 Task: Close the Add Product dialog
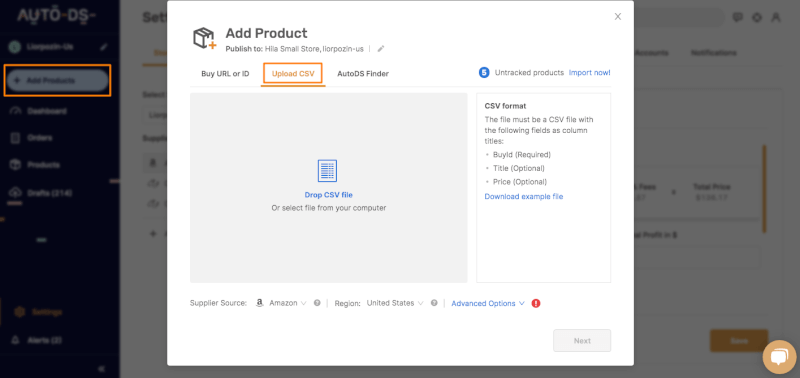click(x=617, y=16)
